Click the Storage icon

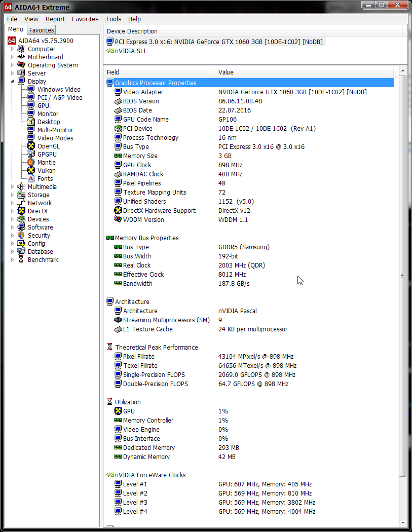21,195
